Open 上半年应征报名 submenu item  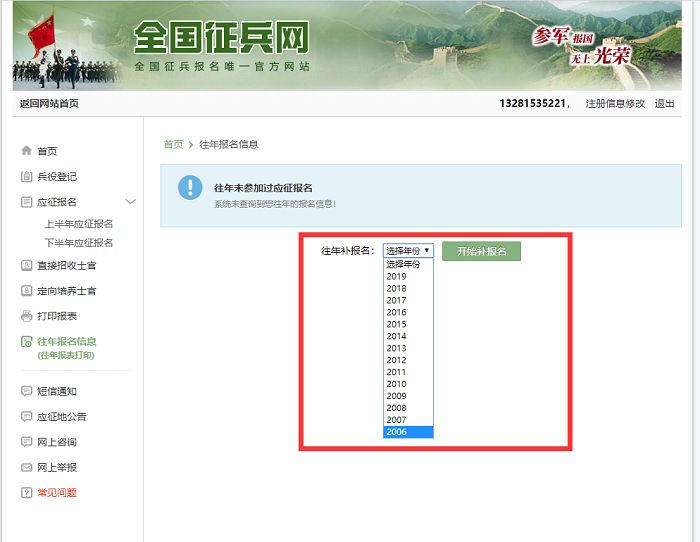(78, 224)
